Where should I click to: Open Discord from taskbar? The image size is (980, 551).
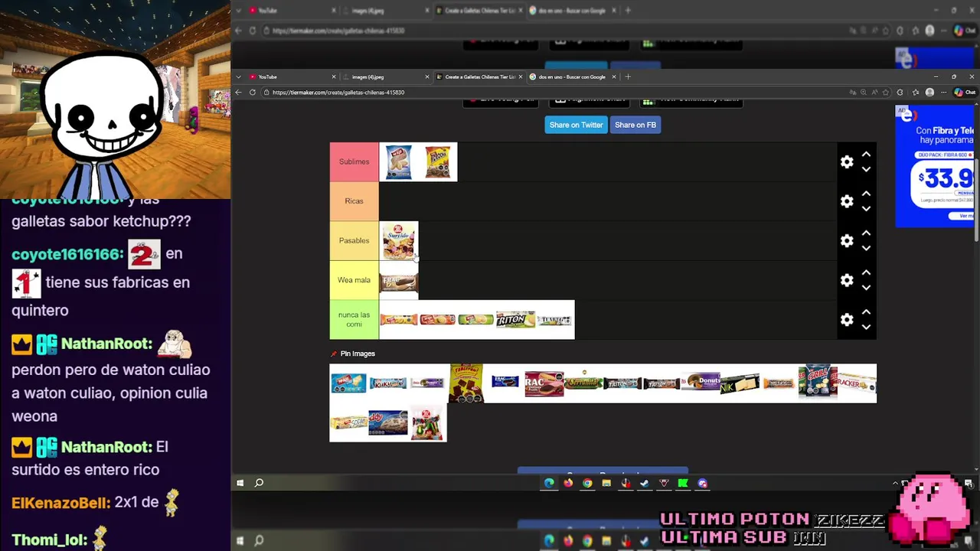(702, 483)
